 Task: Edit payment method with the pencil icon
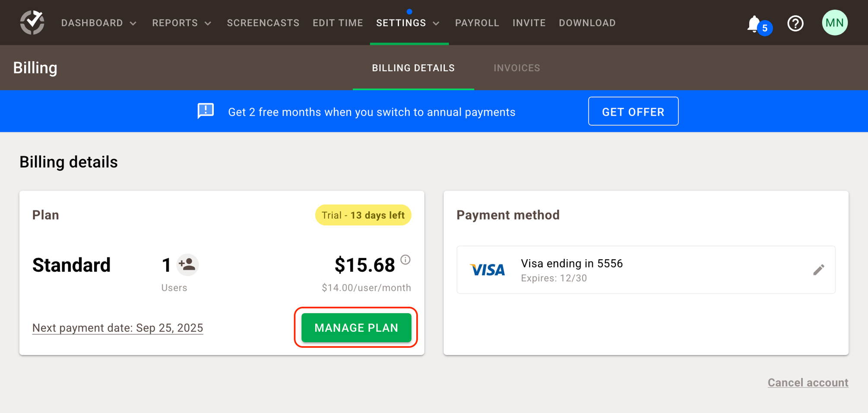click(819, 270)
